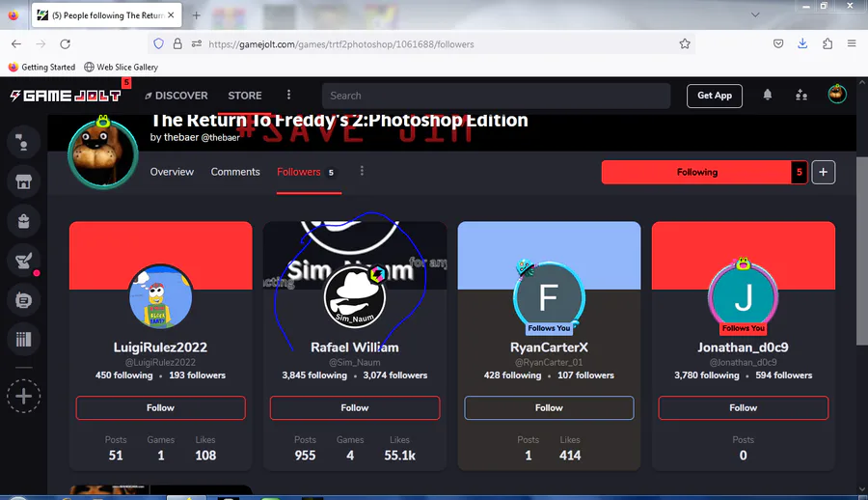
Task: Open the more options dots beside STORE
Action: tap(288, 95)
